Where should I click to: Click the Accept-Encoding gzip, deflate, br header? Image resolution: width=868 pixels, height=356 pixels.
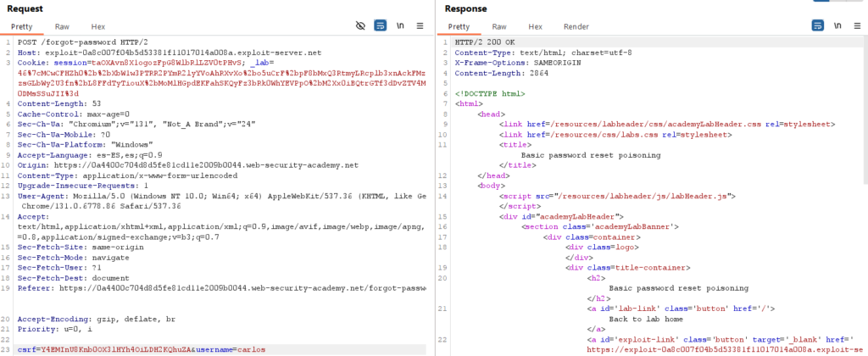[97, 320]
